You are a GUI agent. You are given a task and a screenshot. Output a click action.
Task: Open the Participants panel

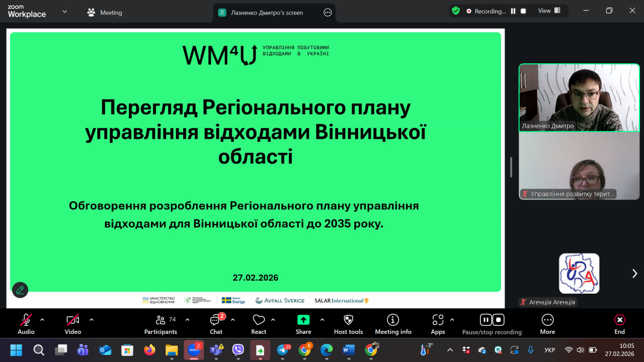click(x=161, y=320)
